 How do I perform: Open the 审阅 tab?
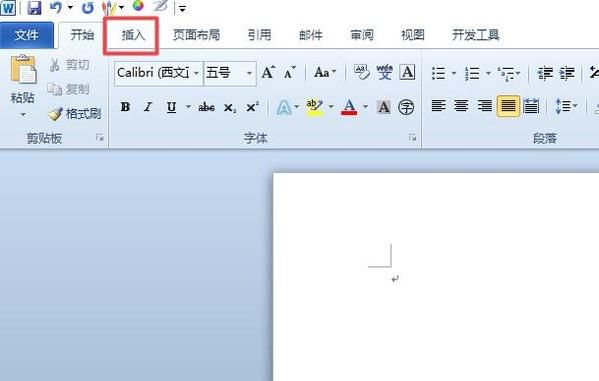coord(361,35)
